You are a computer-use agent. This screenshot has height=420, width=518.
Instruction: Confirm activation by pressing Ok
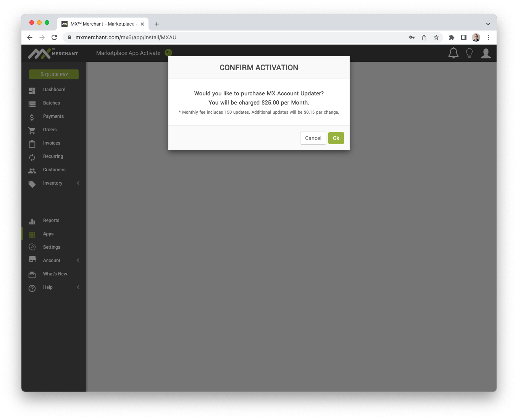click(336, 138)
